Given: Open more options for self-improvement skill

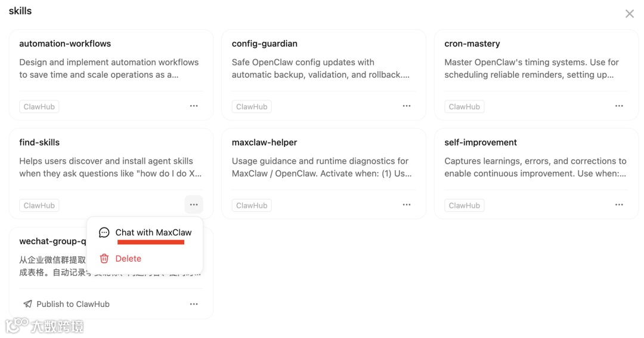Looking at the screenshot, I should (619, 205).
